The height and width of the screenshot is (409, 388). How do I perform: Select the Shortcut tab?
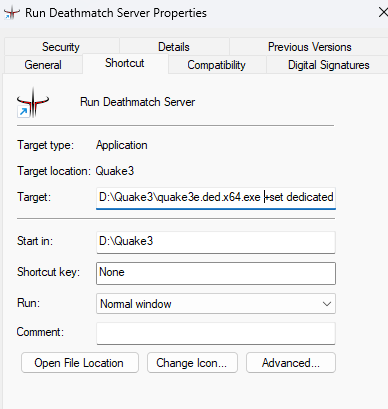125,63
